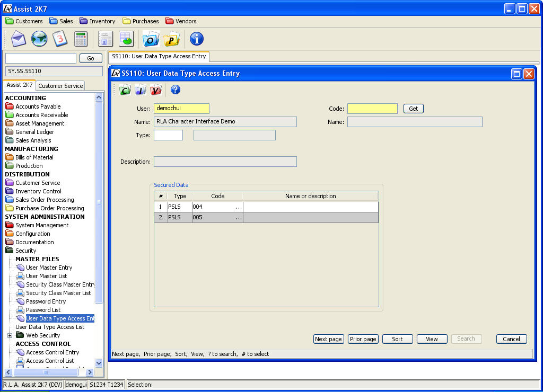
Task: Open the Accounts Payable folder
Action: coord(33,106)
